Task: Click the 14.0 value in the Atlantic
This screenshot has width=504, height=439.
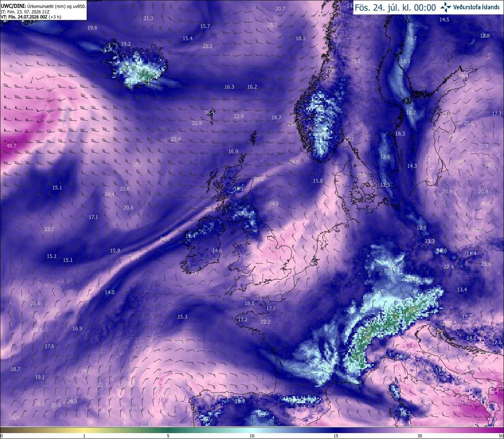Action: (x=109, y=293)
